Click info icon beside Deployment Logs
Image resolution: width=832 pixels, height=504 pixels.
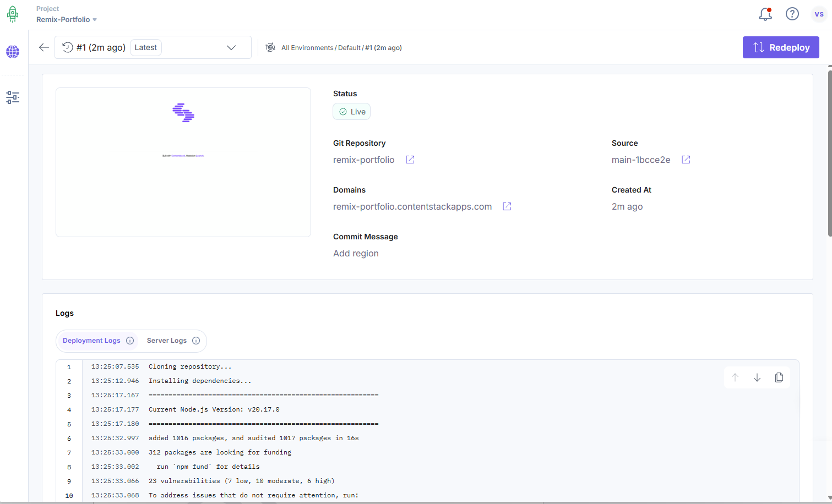tap(130, 341)
